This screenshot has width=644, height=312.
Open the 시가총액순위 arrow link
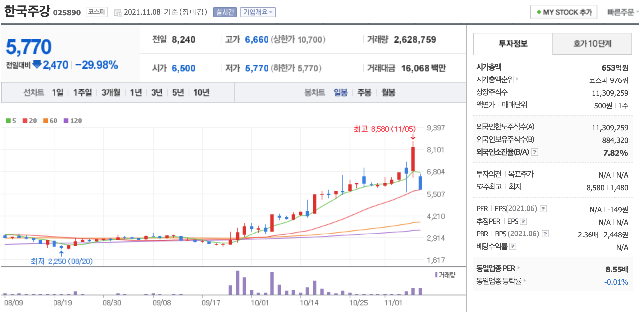[517, 79]
